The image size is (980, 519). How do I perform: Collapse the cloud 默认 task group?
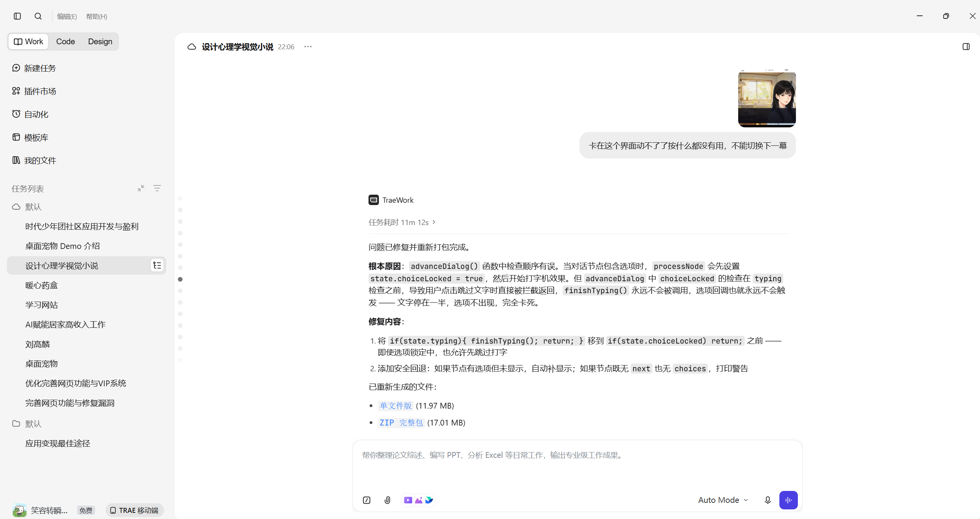coord(27,207)
